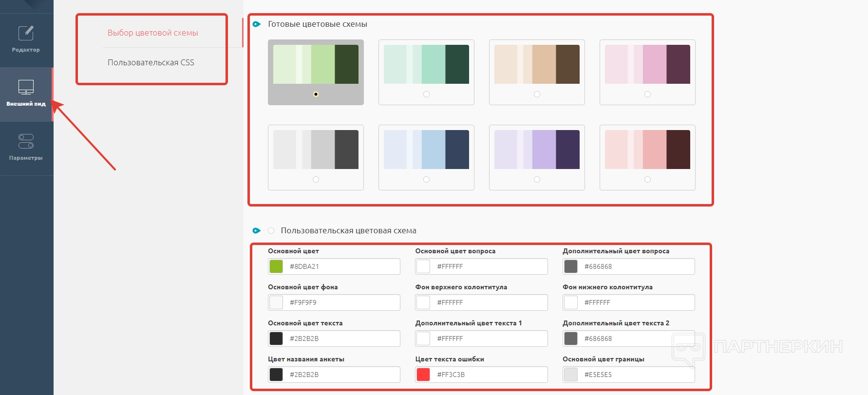This screenshot has width=868, height=395.
Task: Open the Редактор section icon
Action: click(x=26, y=34)
